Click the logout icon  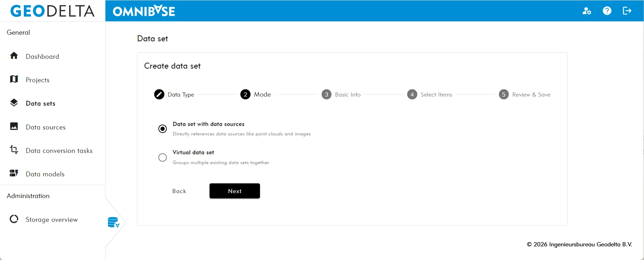[x=627, y=11]
